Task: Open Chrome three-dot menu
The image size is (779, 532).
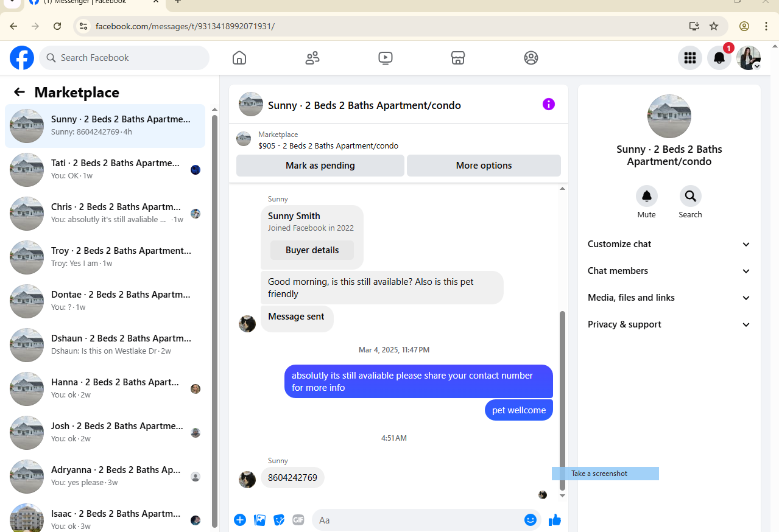Action: [766, 26]
